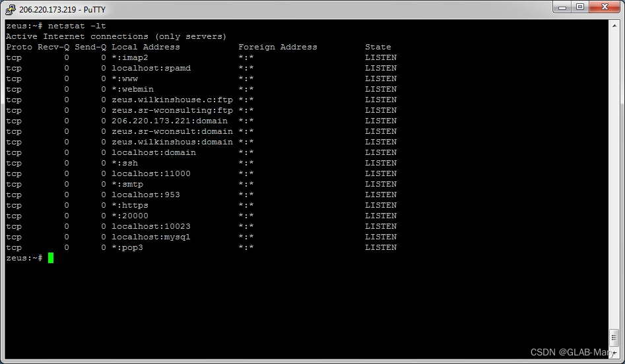The width and height of the screenshot is (625, 364).
Task: Click the '*:pop3' local address
Action: [127, 248]
